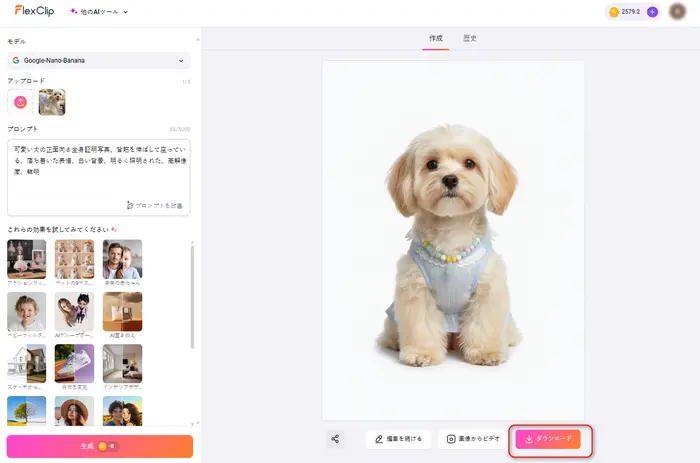This screenshot has width=700, height=463.
Task: Click the share icon button
Action: click(335, 439)
